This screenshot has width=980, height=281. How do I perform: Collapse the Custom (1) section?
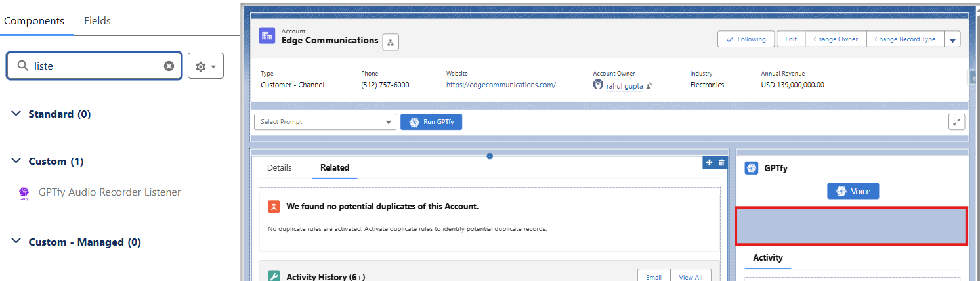click(17, 161)
